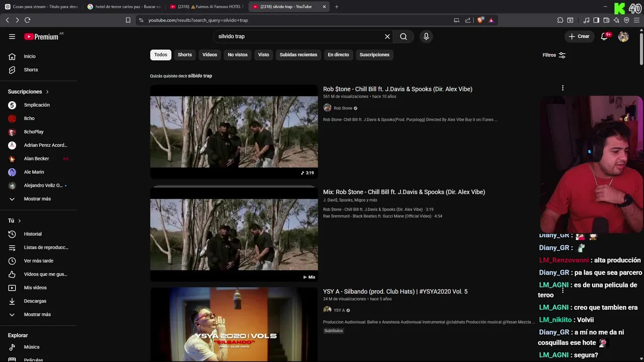644x362 pixels.
Task: Expand the Tú section chevron
Action: click(20, 221)
